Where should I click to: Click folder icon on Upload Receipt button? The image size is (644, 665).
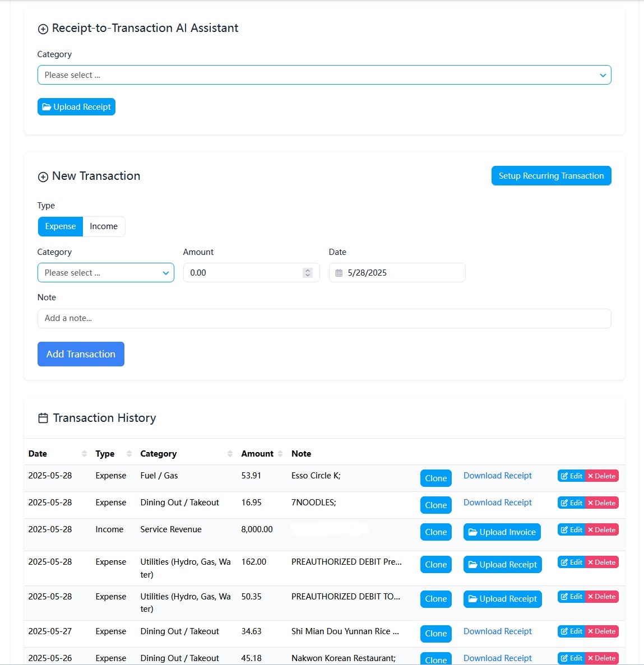[48, 106]
